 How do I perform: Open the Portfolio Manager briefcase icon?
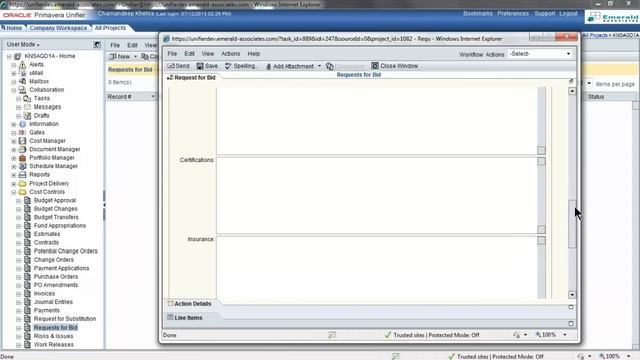pos(22,158)
